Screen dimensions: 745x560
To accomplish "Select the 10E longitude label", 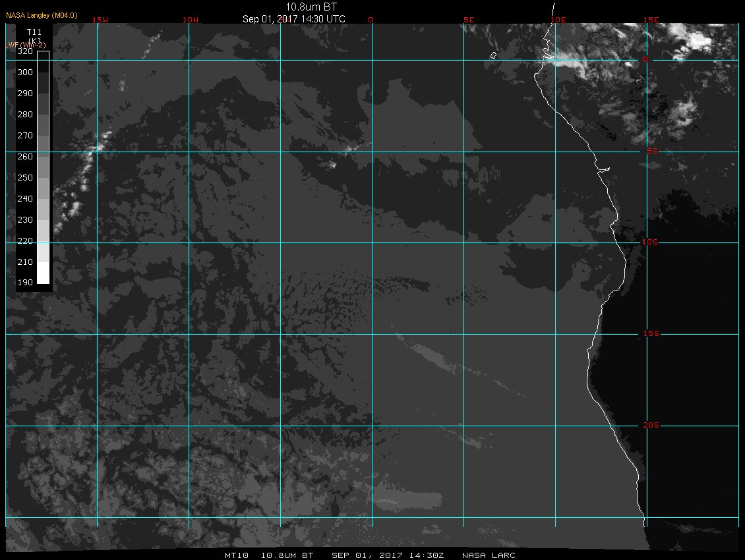I will 558,20.
